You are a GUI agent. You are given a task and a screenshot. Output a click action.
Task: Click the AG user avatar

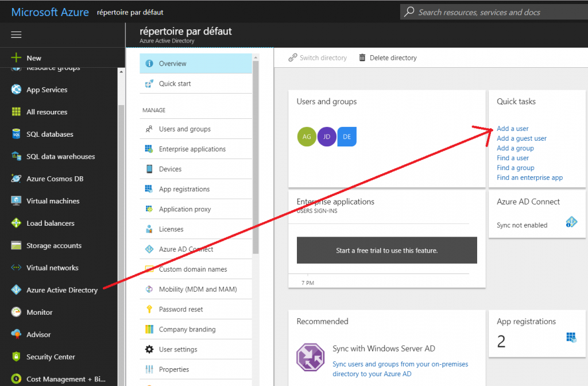[307, 137]
